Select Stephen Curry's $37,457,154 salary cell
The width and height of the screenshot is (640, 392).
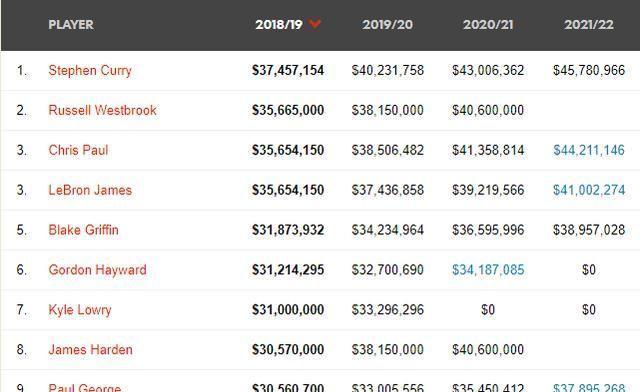pyautogui.click(x=288, y=70)
